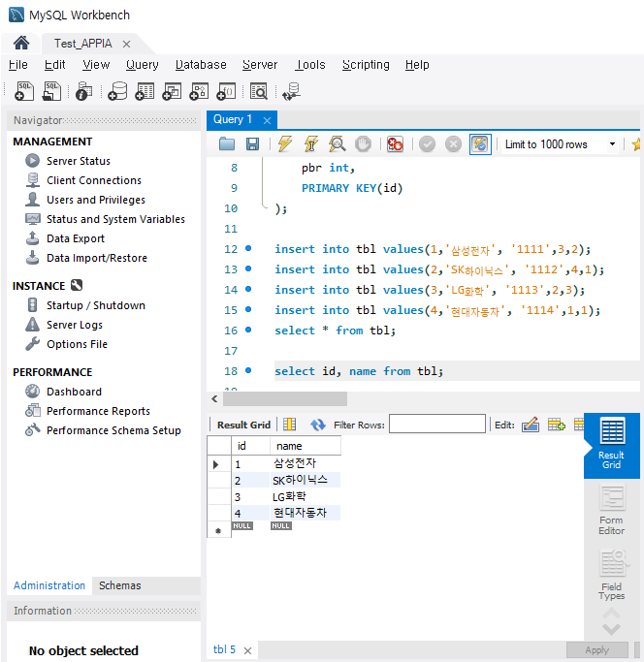Open Result Grid side panel
Image resolution: width=644 pixels, height=662 pixels.
(x=611, y=445)
